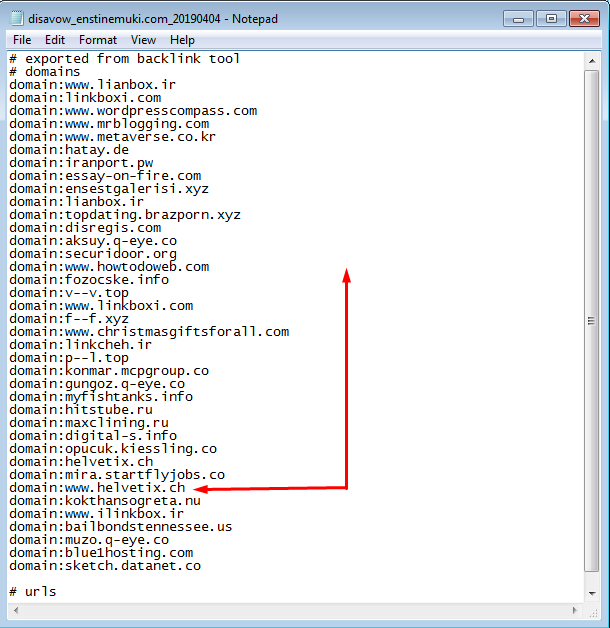Click the '# urls' comment line
The image size is (610, 628).
click(32, 592)
